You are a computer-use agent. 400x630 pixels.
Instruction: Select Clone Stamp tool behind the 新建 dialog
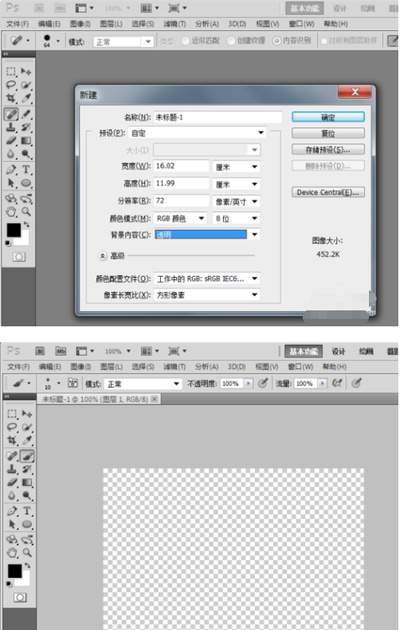tap(11, 127)
